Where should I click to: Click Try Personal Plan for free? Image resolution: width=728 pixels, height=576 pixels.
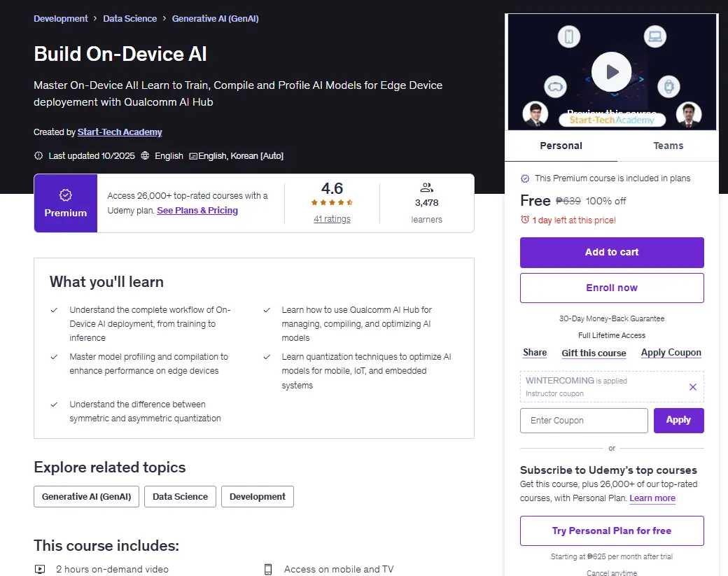tap(612, 531)
